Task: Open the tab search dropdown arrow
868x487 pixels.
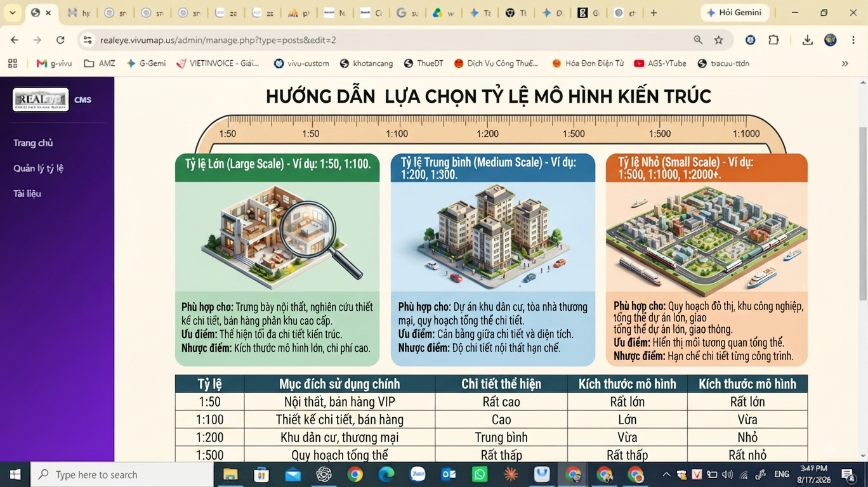Action: (x=12, y=13)
